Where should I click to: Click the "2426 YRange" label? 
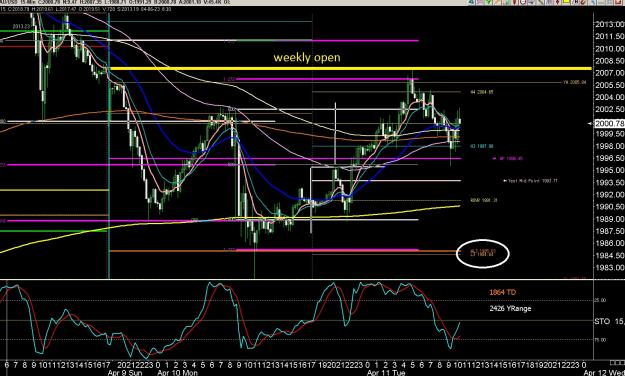point(510,308)
